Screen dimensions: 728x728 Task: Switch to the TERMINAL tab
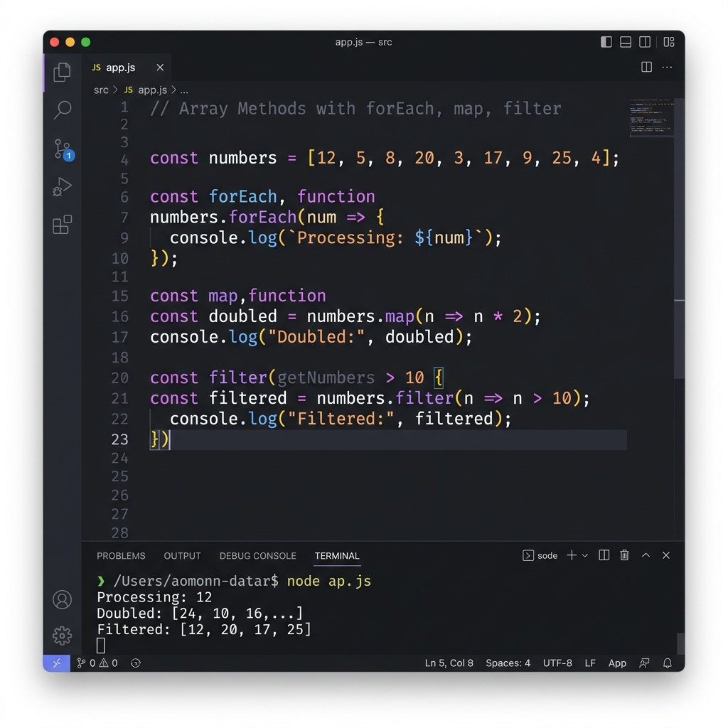pos(337,556)
